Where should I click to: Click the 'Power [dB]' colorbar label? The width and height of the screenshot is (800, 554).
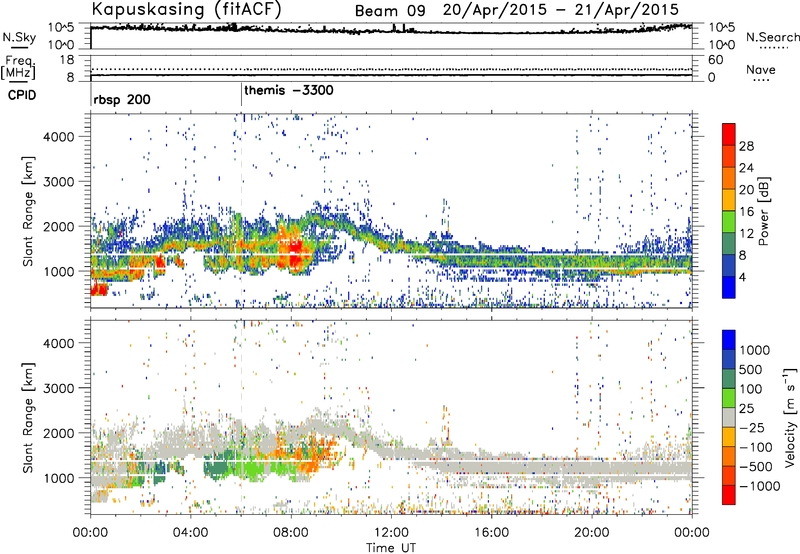click(x=763, y=211)
